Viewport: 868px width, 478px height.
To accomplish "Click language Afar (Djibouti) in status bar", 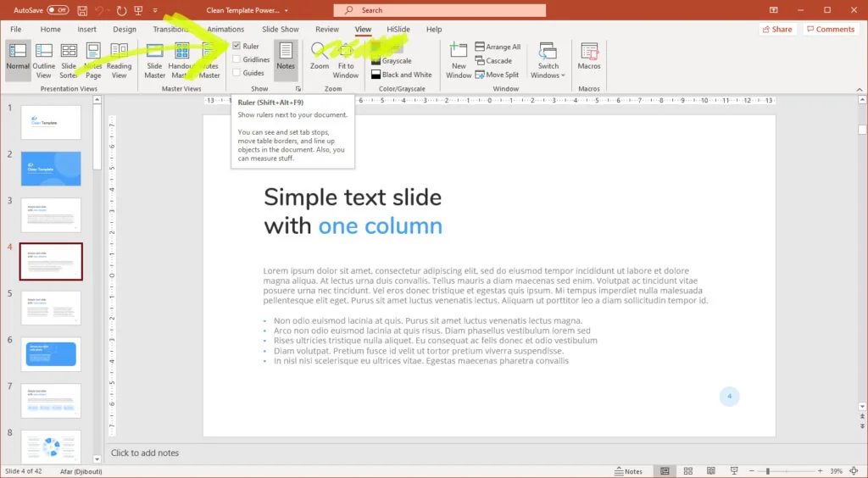I will pyautogui.click(x=81, y=471).
